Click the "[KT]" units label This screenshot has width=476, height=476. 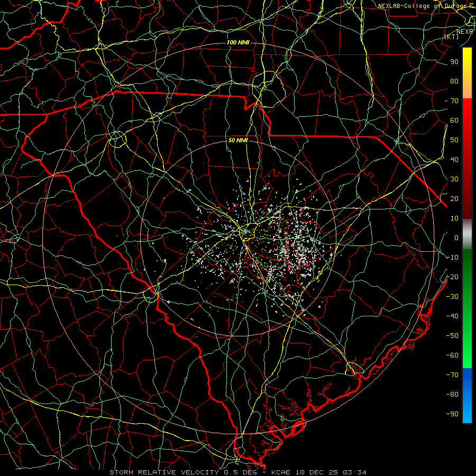(x=452, y=36)
